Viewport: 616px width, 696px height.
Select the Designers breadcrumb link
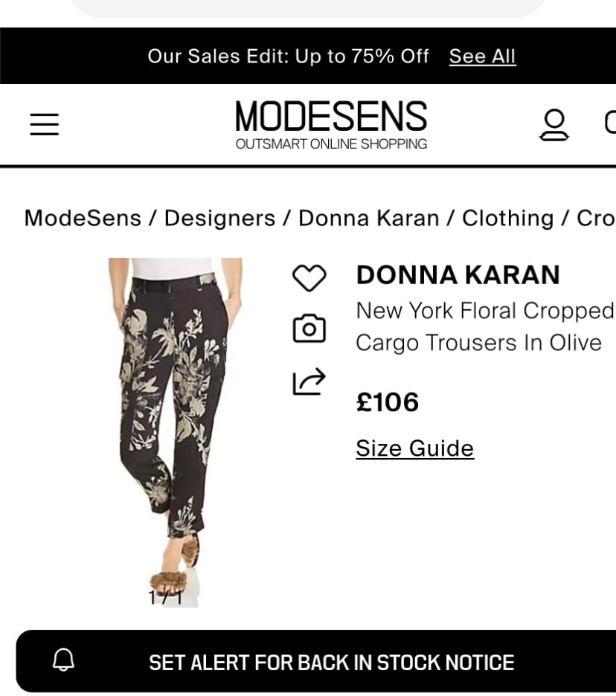coord(220,218)
